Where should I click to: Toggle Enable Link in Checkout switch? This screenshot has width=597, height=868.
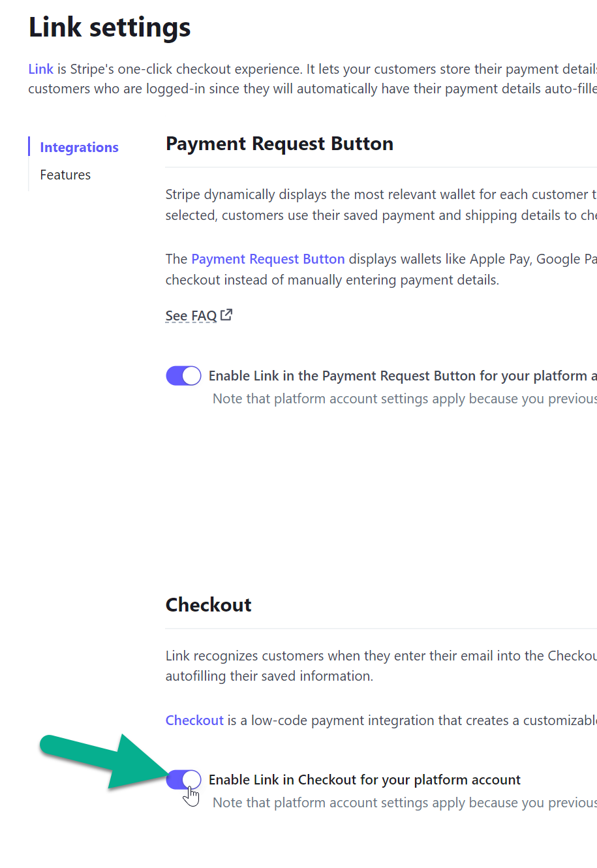pos(183,779)
